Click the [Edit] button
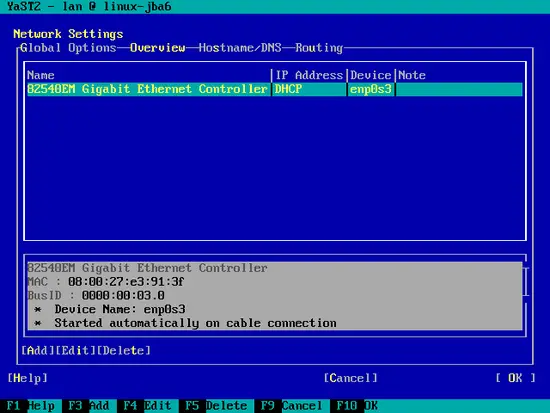 pos(75,350)
